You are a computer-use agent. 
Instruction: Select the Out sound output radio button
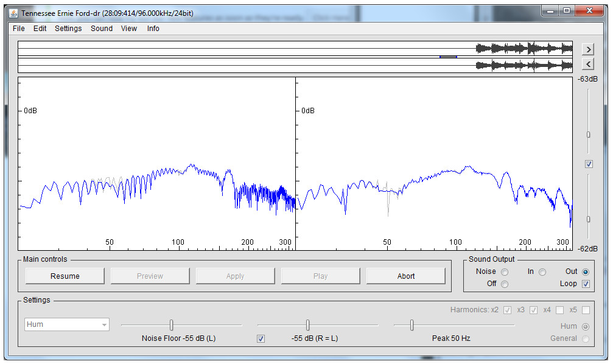586,272
